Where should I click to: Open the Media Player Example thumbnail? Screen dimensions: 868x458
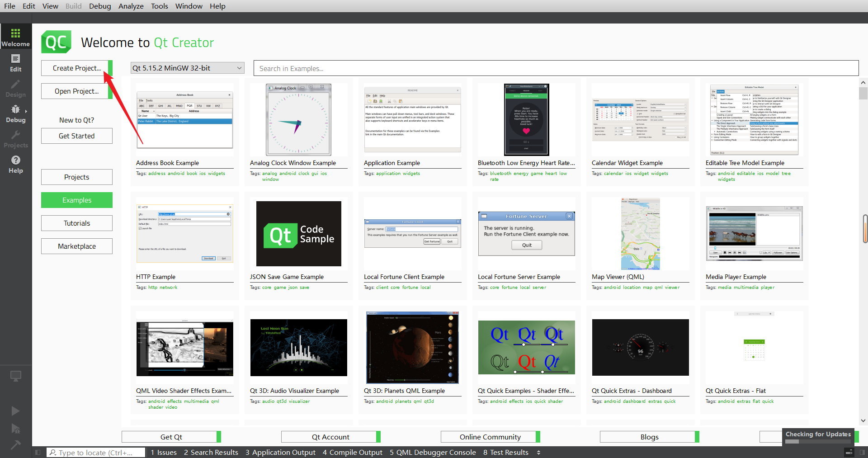pos(755,234)
